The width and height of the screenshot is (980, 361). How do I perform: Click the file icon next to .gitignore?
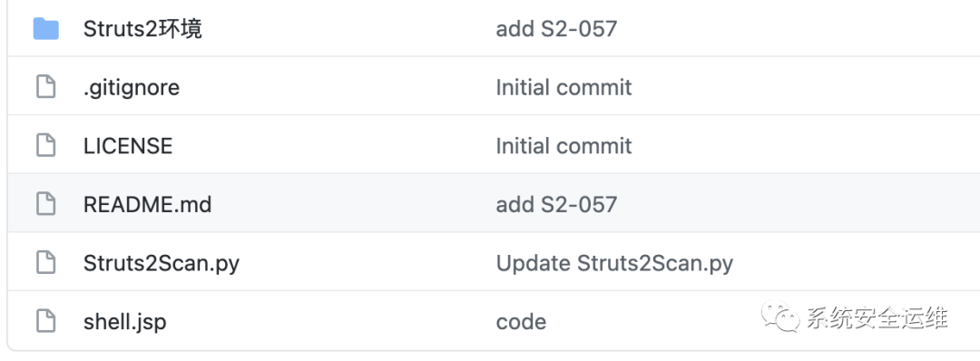[45, 87]
